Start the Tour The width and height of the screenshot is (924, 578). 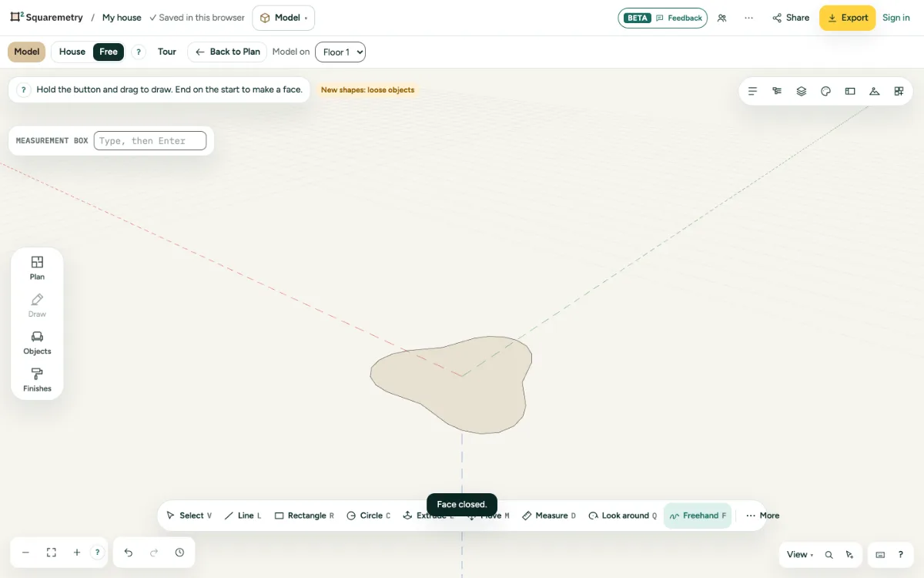point(167,52)
